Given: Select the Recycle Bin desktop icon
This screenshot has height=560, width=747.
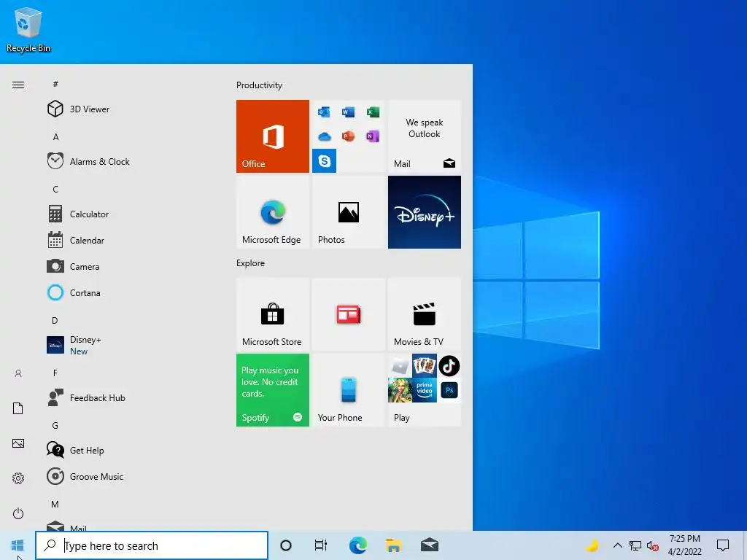Looking at the screenshot, I should tap(28, 29).
